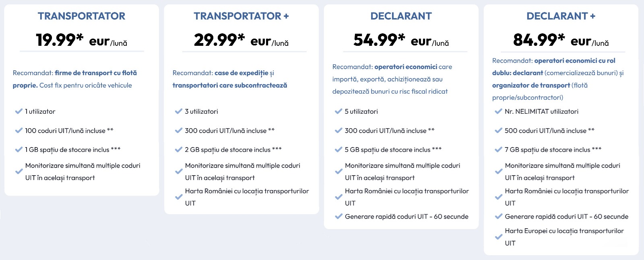Click the 19.99 eur/lună price

point(81,40)
